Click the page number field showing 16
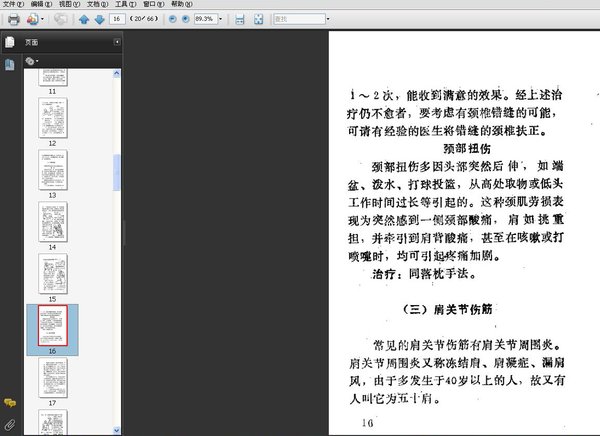The image size is (600, 436). click(117, 19)
